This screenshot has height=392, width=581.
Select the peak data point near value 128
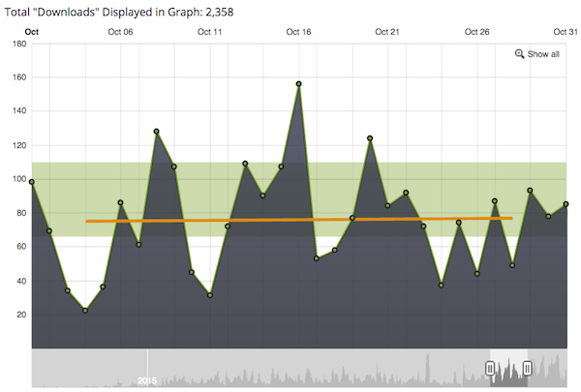pyautogui.click(x=156, y=132)
